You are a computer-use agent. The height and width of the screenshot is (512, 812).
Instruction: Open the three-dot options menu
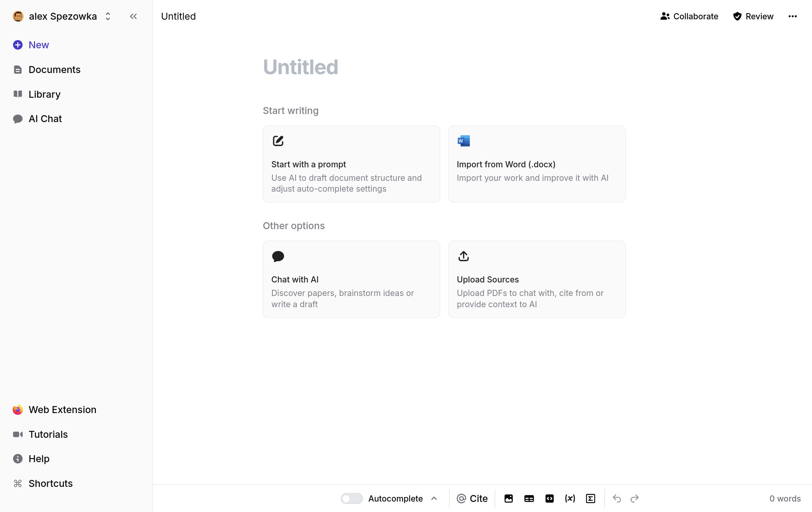[x=793, y=16]
